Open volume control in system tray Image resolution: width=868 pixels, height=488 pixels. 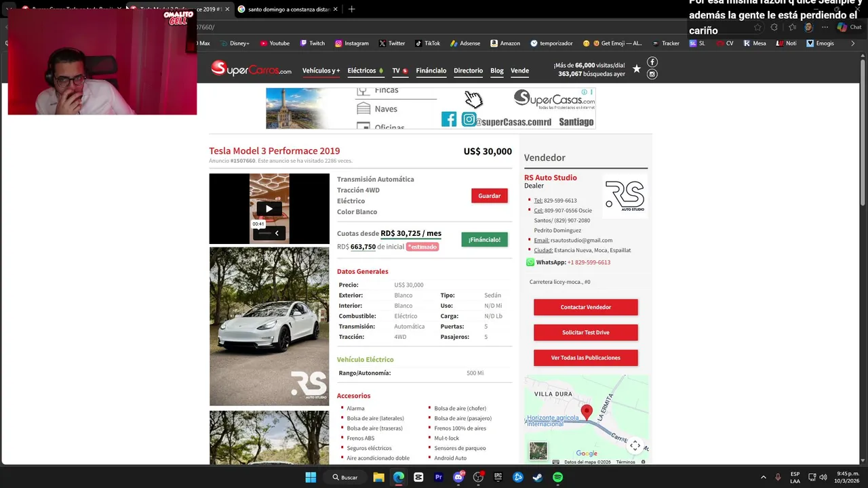coord(823,477)
